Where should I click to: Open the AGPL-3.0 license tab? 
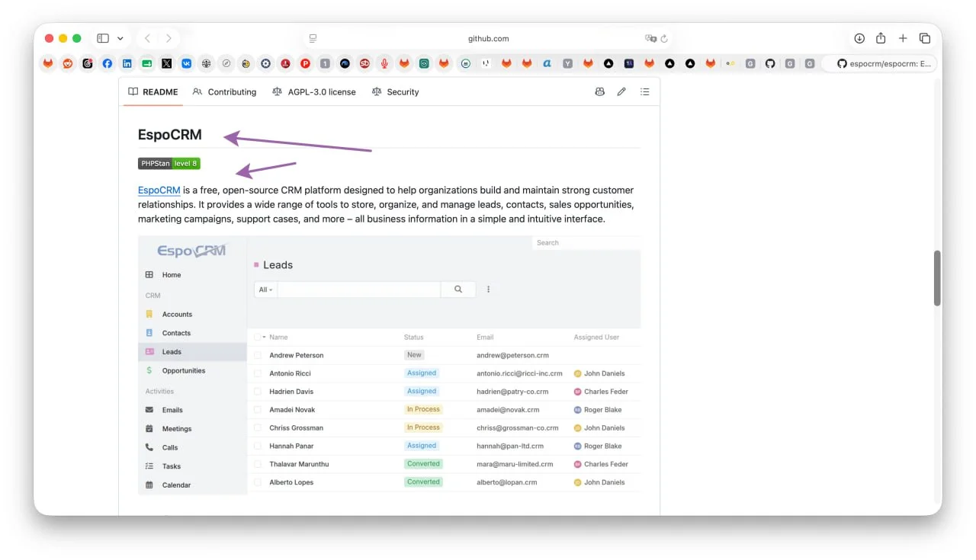tap(314, 91)
